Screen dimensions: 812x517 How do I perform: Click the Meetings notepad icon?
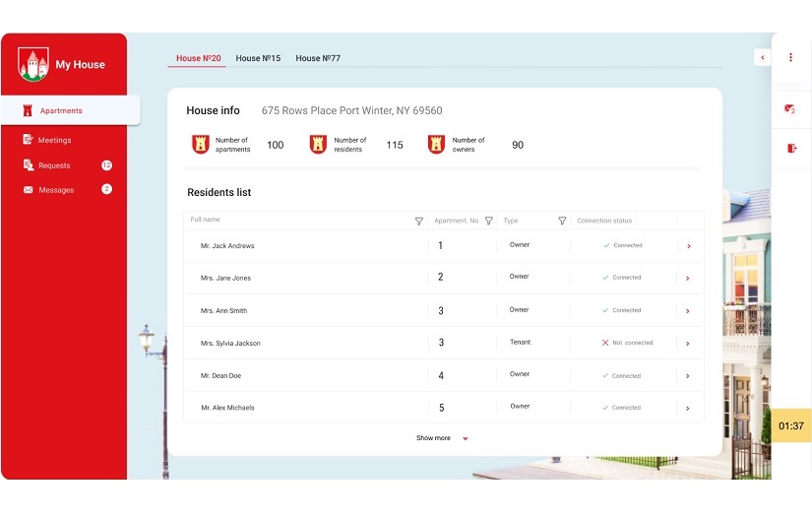pyautogui.click(x=28, y=140)
